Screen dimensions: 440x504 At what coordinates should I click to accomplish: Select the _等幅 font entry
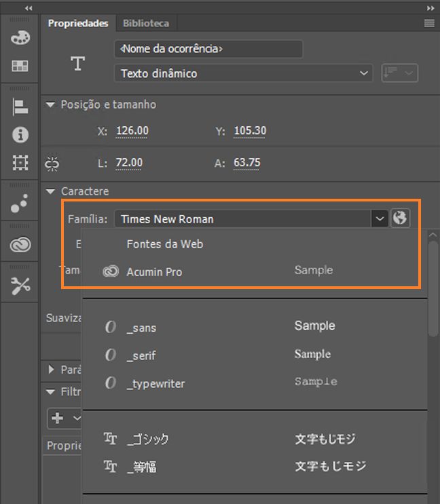tap(255, 467)
